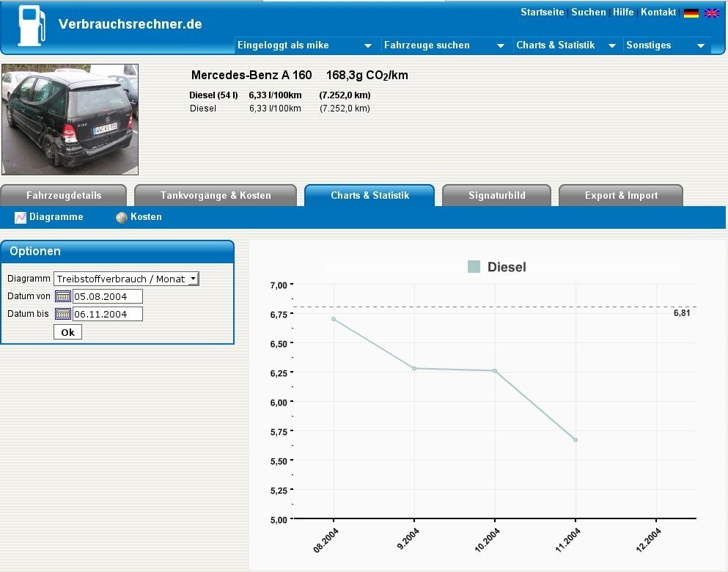Viewport: 728px width, 572px height.
Task: Switch language via British flag icon
Action: pos(711,13)
